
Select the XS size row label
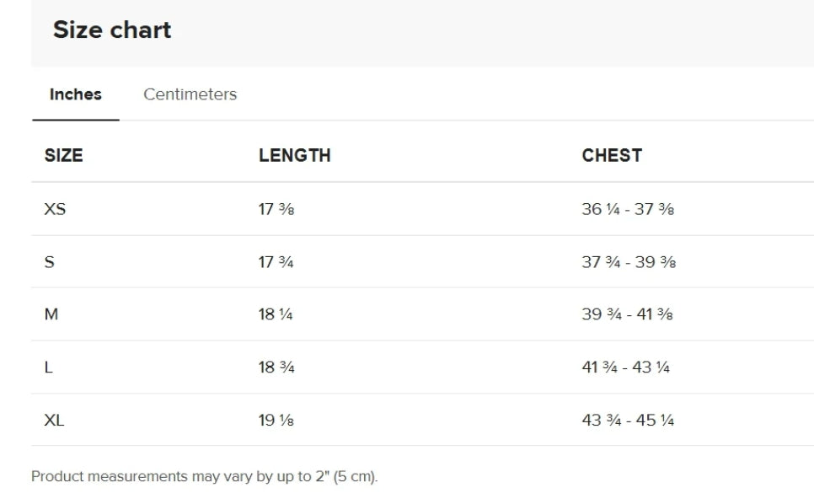pos(55,209)
